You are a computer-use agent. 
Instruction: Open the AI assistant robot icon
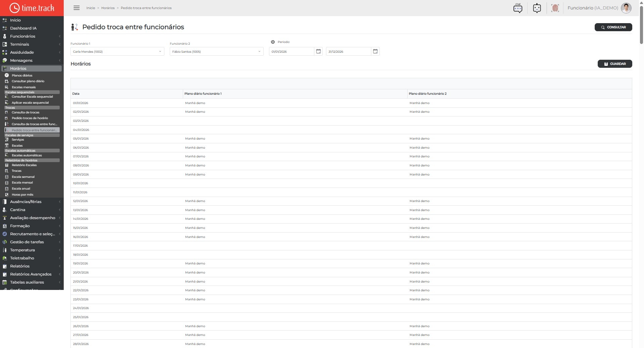(x=537, y=8)
